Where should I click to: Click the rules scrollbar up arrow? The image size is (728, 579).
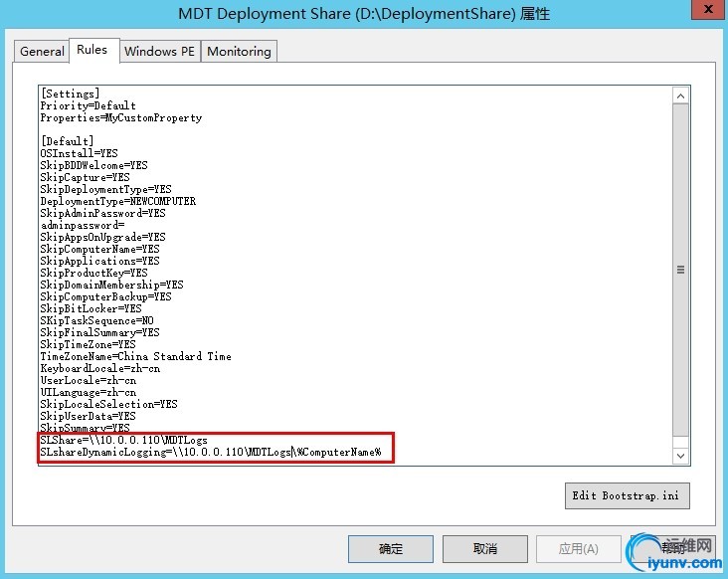click(680, 96)
